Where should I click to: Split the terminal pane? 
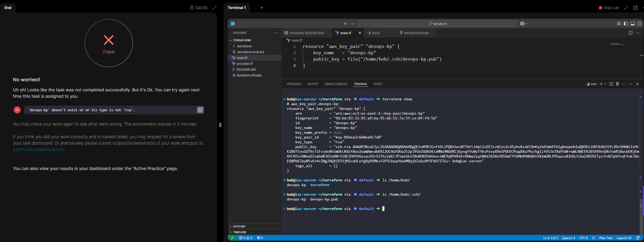click(611, 84)
